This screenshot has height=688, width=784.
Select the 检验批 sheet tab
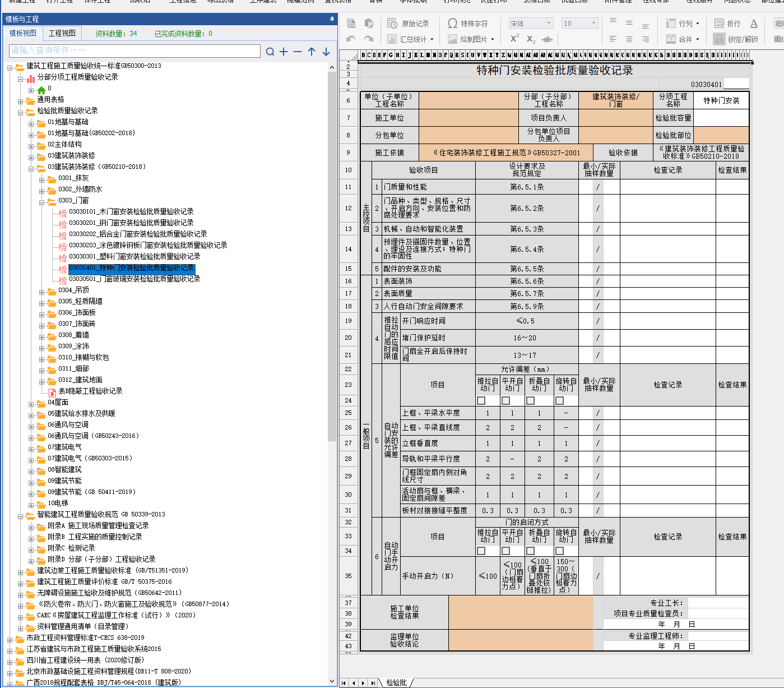[x=396, y=682]
